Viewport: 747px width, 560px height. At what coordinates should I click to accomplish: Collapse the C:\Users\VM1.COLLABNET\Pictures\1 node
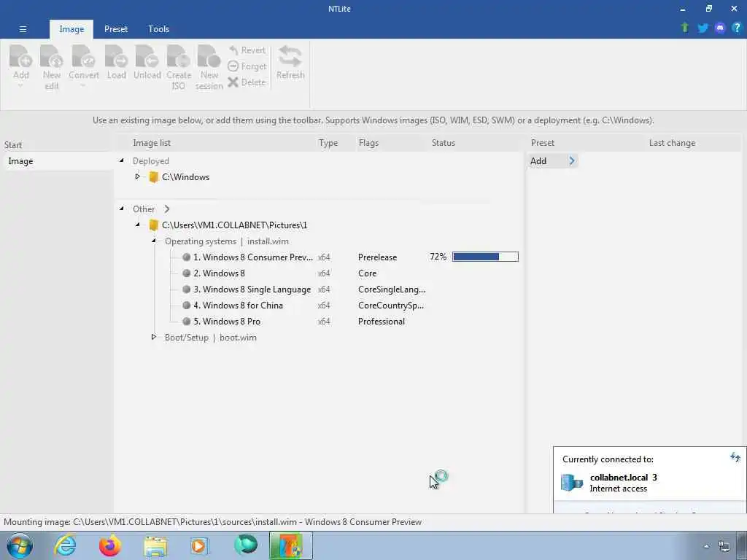138,225
